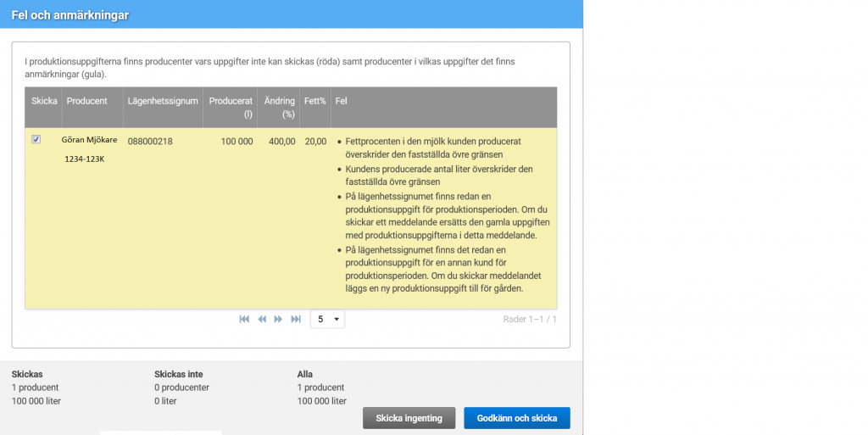Screen dimensions: 868x435
Task: Select the Ändring (%) column header
Action: pyautogui.click(x=278, y=108)
